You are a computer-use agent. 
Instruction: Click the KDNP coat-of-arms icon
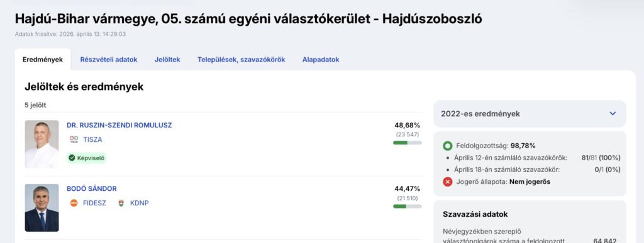pyautogui.click(x=121, y=203)
